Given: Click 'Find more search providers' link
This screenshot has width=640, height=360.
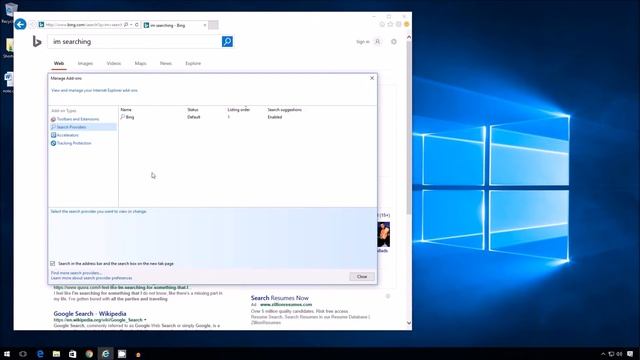Looking at the screenshot, I should coord(76,273).
